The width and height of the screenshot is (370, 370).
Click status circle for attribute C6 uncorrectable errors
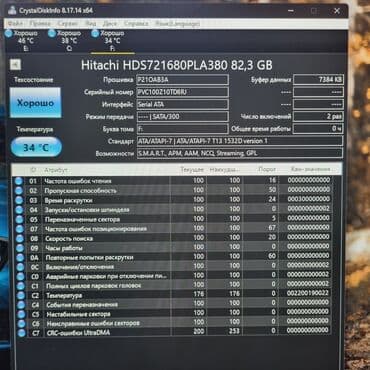(21, 323)
